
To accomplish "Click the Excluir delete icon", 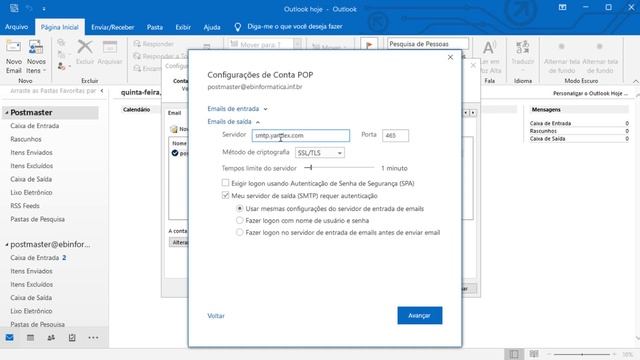I will pos(84,47).
